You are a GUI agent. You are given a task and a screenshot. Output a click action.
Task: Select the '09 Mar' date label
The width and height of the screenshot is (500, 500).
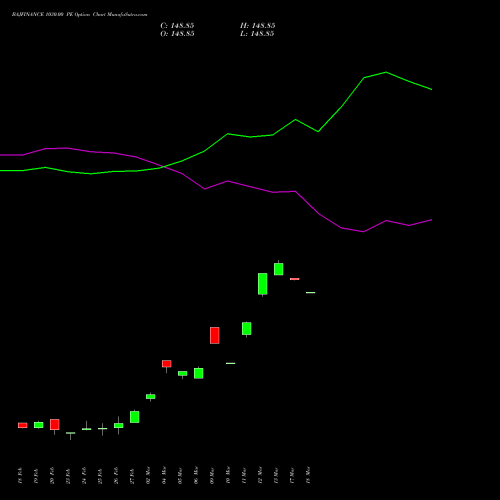pos(212,475)
